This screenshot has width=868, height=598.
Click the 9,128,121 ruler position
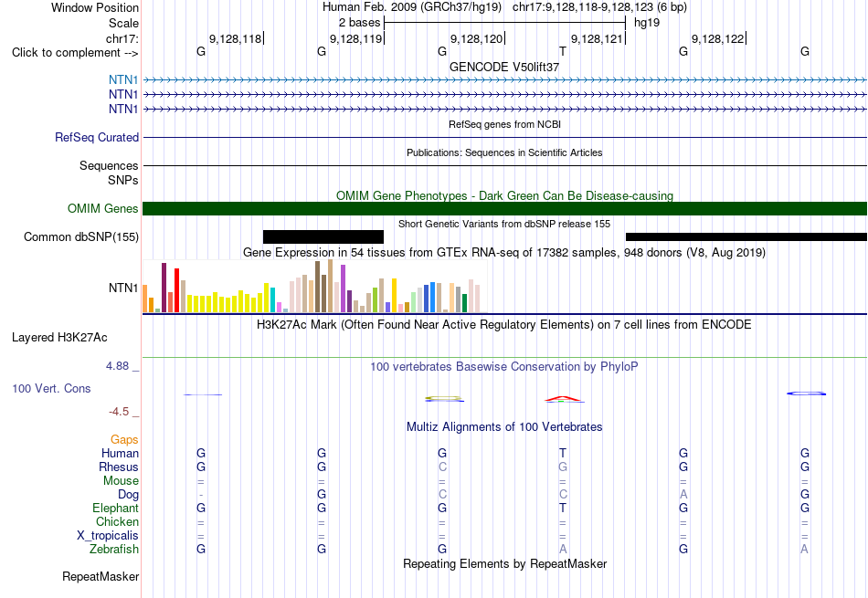(x=598, y=38)
